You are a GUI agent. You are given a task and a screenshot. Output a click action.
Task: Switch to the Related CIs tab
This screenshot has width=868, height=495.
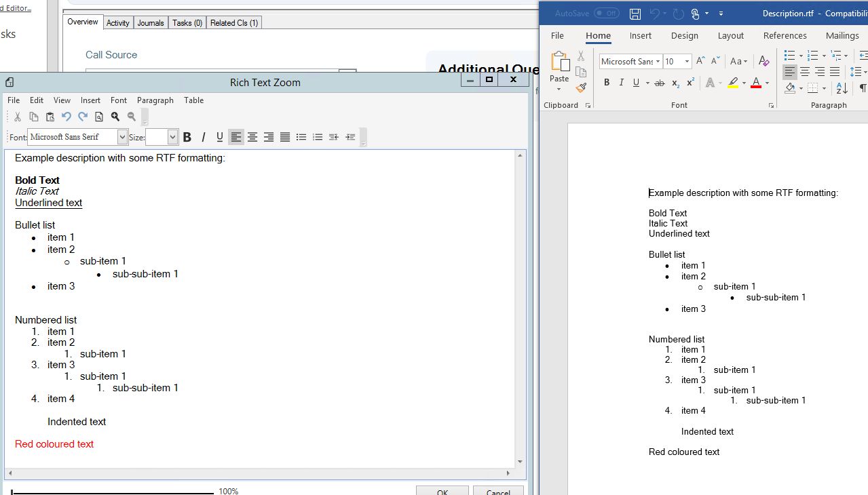[x=233, y=22]
